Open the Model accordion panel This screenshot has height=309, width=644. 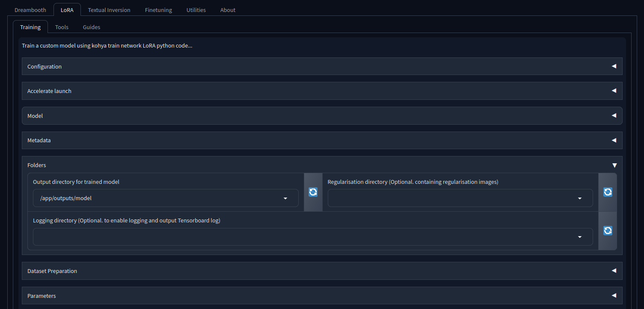322,116
